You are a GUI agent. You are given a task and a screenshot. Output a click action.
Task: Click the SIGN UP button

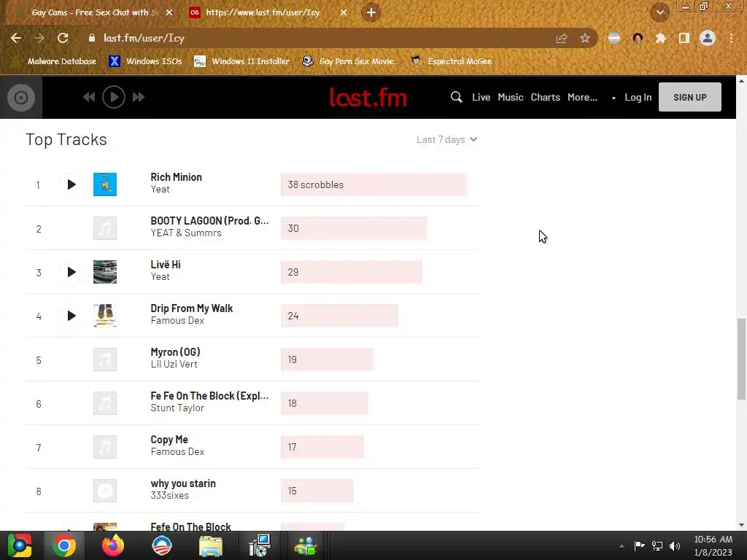point(690,97)
